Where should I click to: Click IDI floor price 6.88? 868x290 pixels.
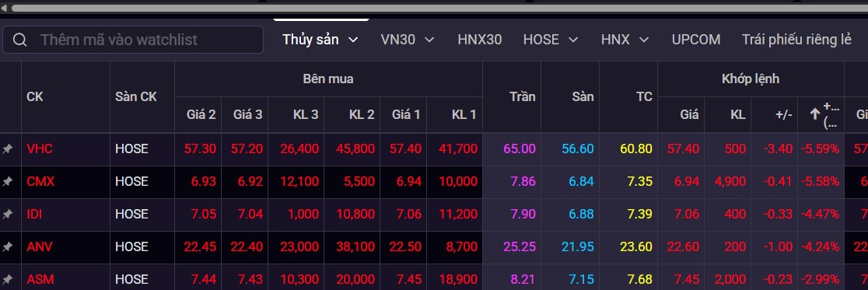point(581,214)
